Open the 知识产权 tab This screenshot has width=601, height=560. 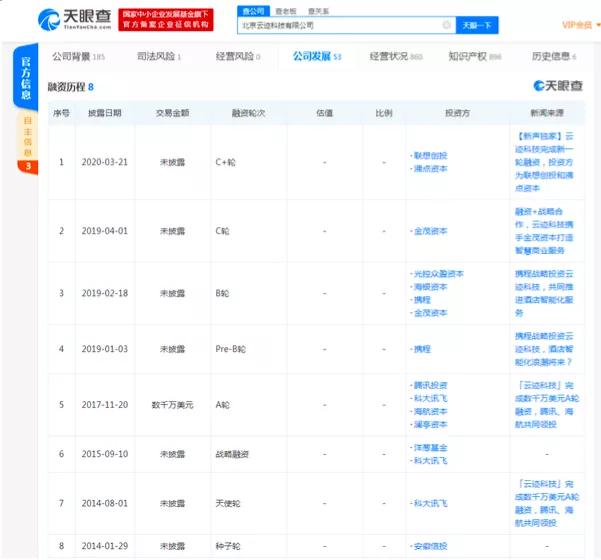[475, 57]
